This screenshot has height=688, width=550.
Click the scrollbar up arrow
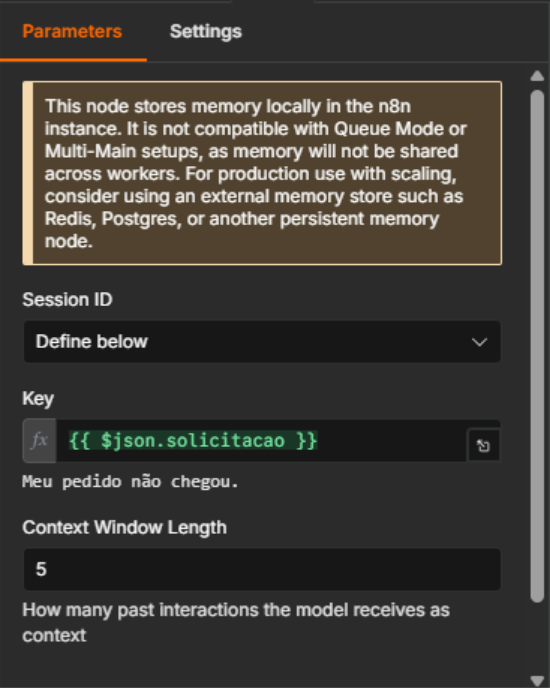tap(537, 76)
